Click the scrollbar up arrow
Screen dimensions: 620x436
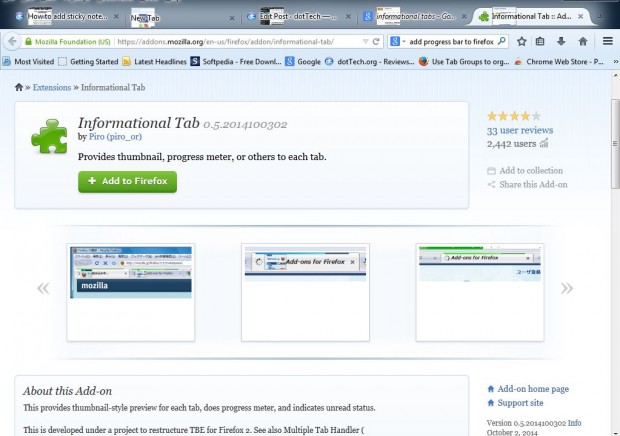[x=615, y=75]
